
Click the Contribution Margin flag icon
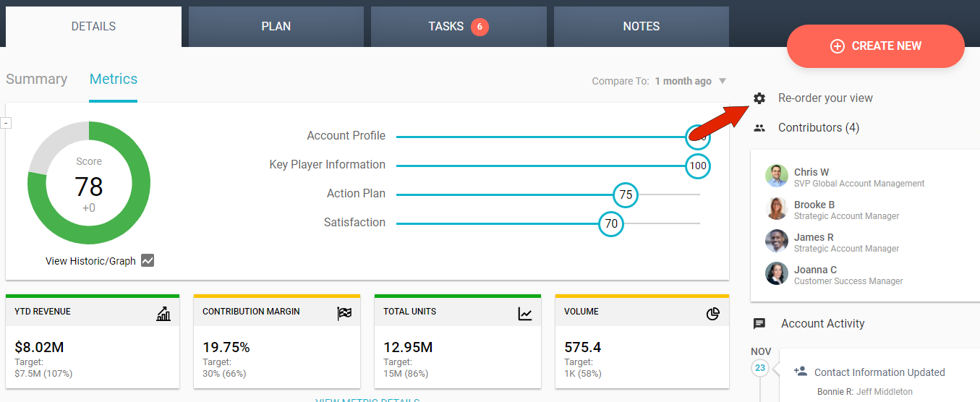[344, 314]
